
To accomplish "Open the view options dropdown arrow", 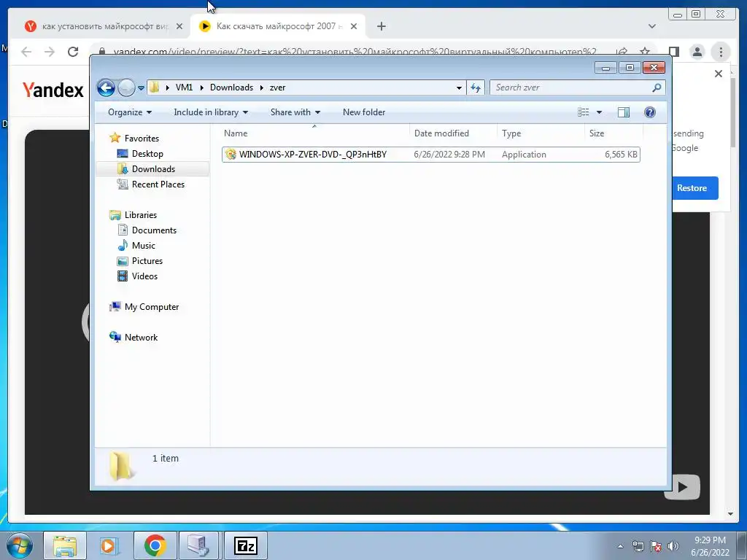I will 600,112.
